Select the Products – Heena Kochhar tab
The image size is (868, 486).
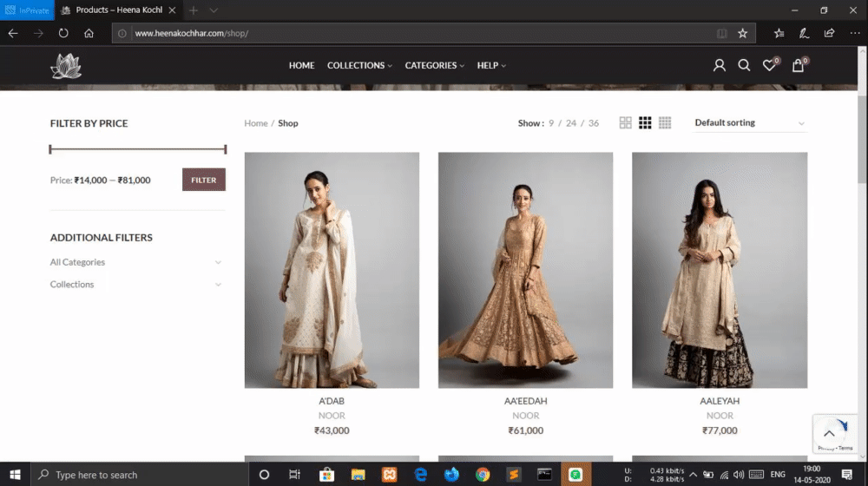coord(118,10)
